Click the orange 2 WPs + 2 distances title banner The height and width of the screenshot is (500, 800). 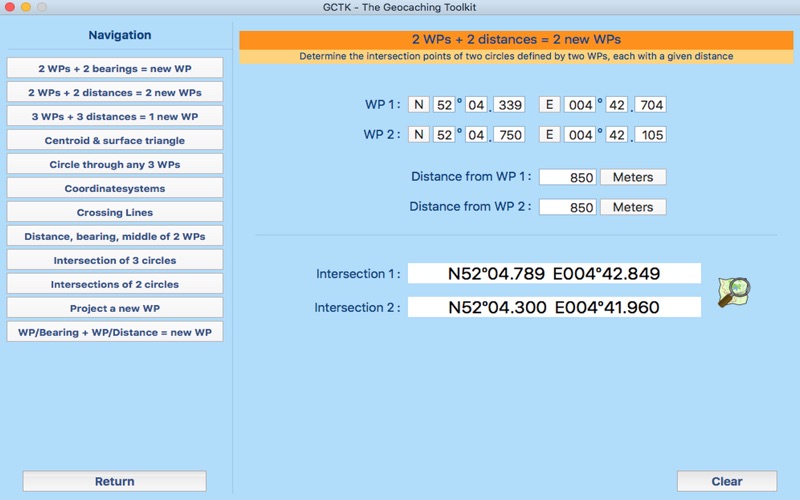516,40
